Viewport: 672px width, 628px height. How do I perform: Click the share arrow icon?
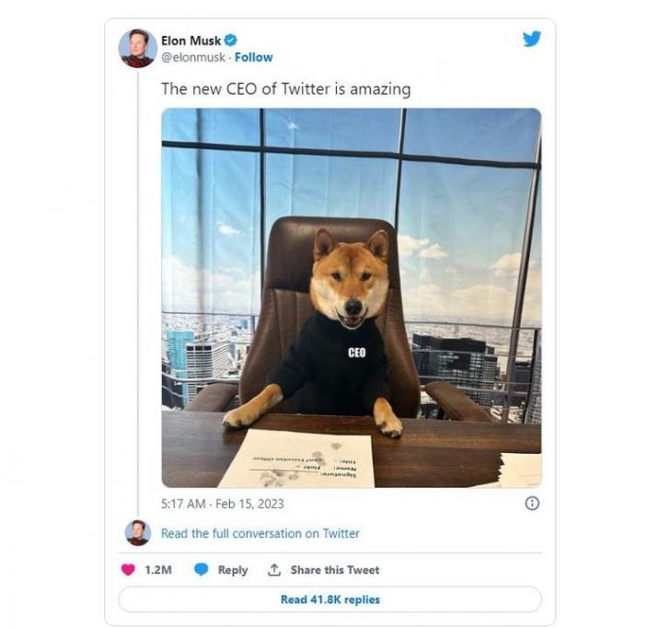coord(274,570)
